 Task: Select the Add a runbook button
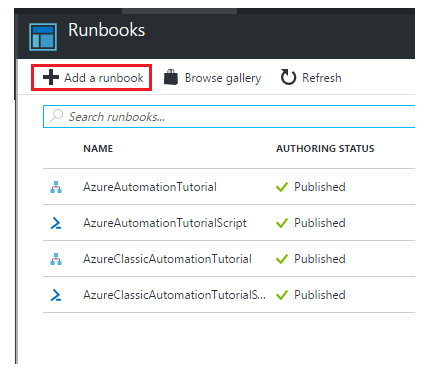[92, 78]
